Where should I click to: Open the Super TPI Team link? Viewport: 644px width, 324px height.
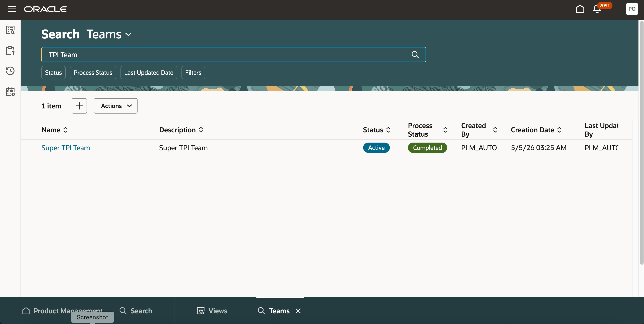click(66, 148)
